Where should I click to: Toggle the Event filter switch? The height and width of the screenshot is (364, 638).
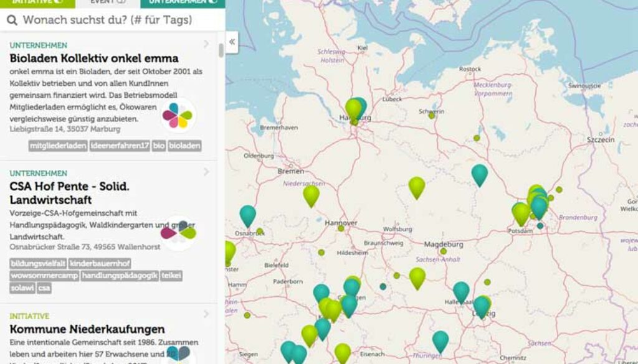[x=121, y=2]
